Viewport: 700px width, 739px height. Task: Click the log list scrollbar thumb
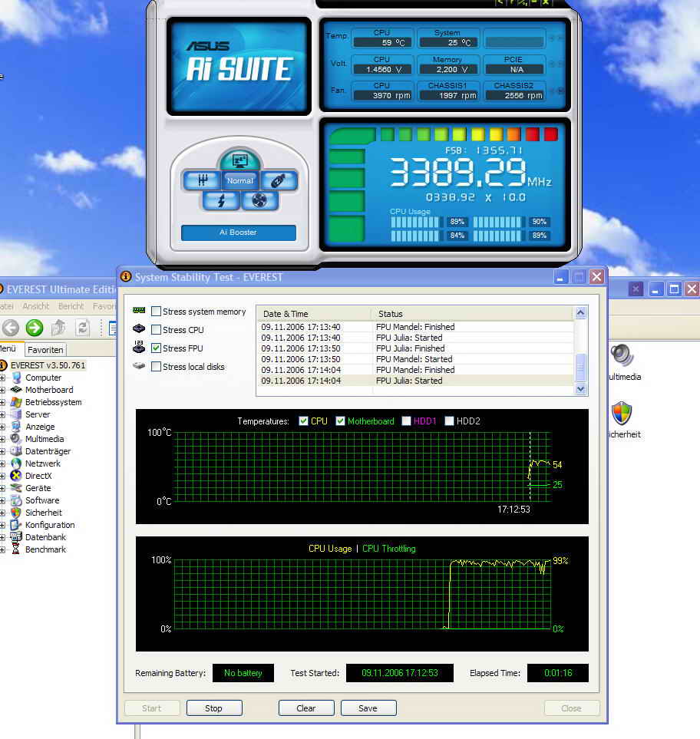tap(581, 368)
